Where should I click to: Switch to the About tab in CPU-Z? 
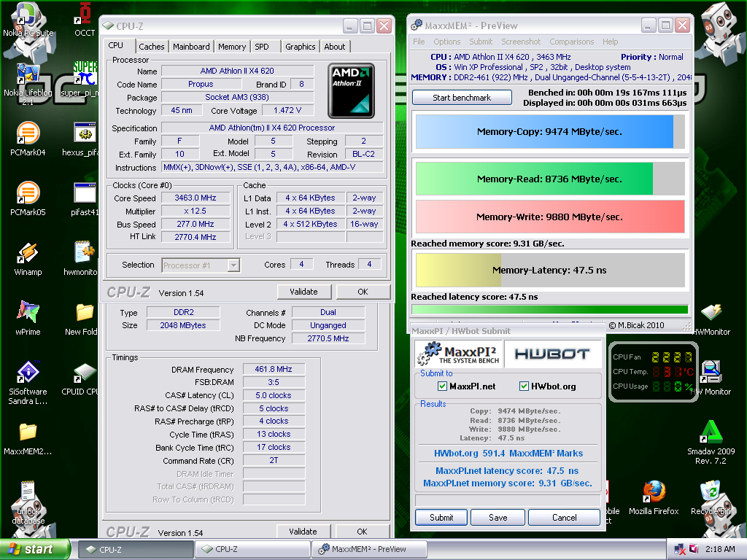(334, 46)
